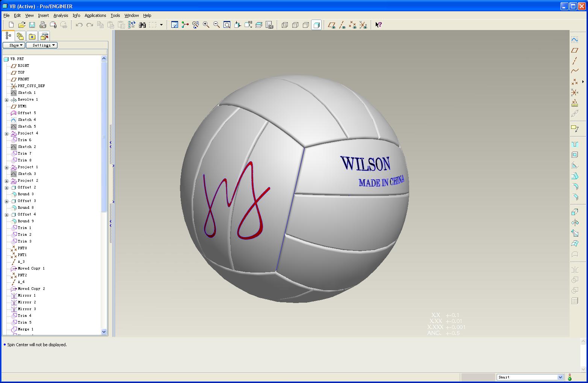Image resolution: width=588 pixels, height=383 pixels.
Task: Select the Revolve tool in the right toolbar
Action: tap(574, 222)
